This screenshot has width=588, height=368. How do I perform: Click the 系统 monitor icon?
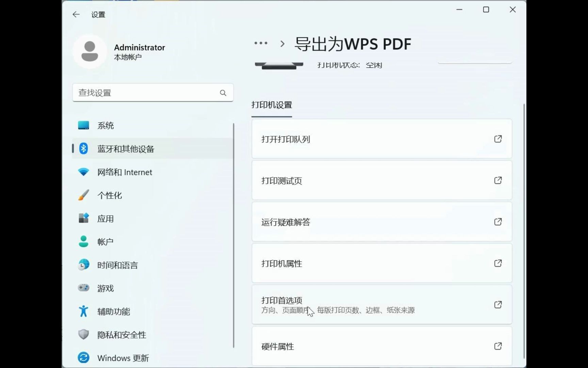click(83, 125)
